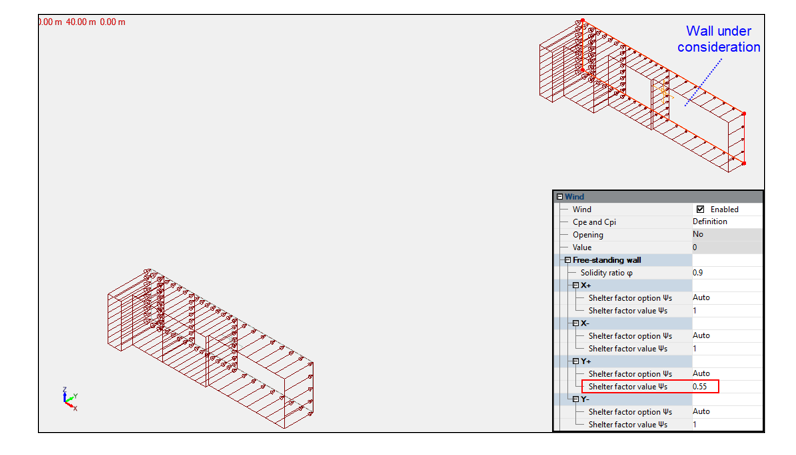
Task: Collapse the X+ direction node
Action: point(575,286)
